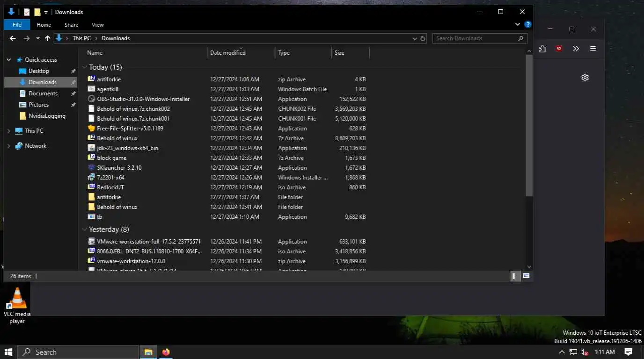Select jdk-23_windows-x64_bin icon

[x=92, y=148]
